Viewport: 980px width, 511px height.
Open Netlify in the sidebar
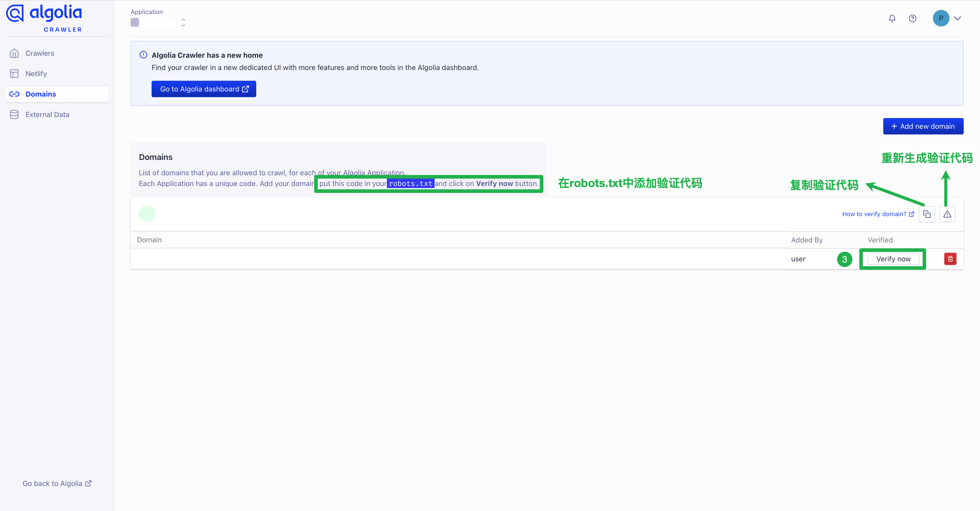coord(36,74)
